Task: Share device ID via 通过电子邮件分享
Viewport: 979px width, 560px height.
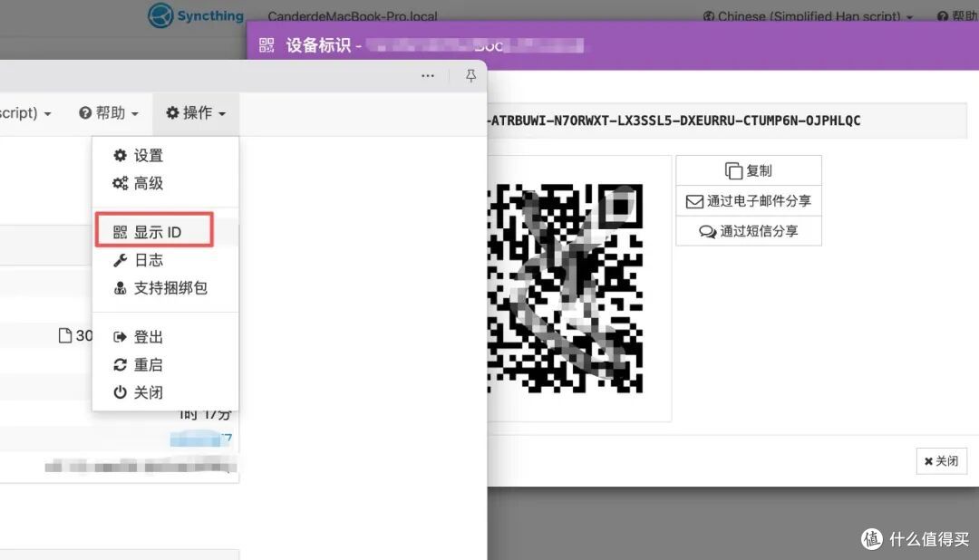Action: coord(748,201)
